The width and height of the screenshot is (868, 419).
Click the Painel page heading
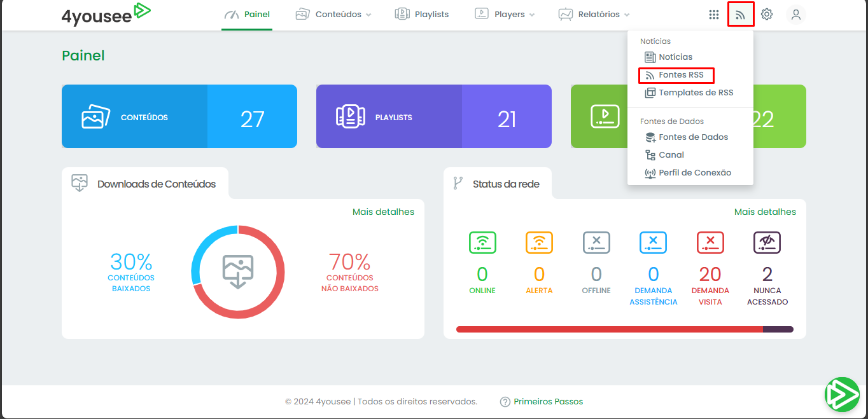tap(83, 56)
